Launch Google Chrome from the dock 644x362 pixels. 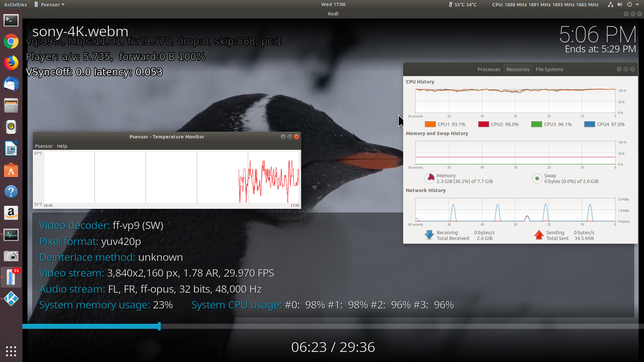(11, 42)
